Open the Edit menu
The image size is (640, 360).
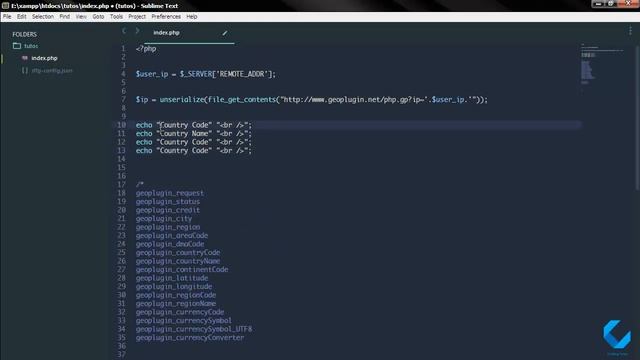[22, 17]
